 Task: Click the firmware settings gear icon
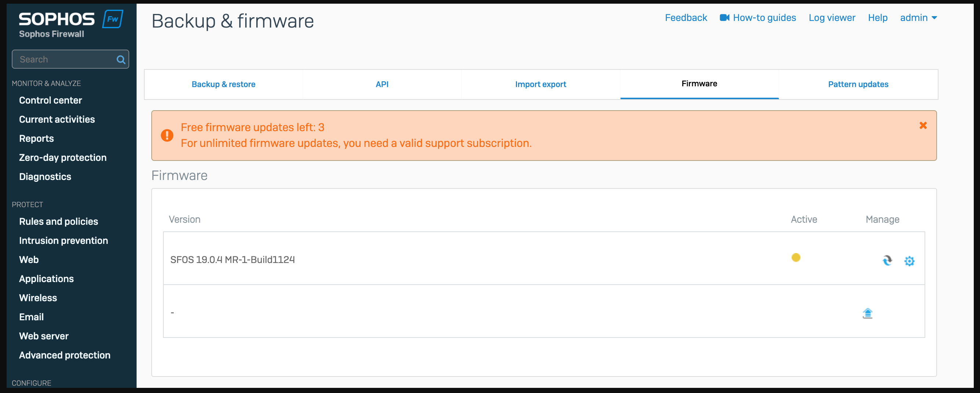[x=909, y=261]
